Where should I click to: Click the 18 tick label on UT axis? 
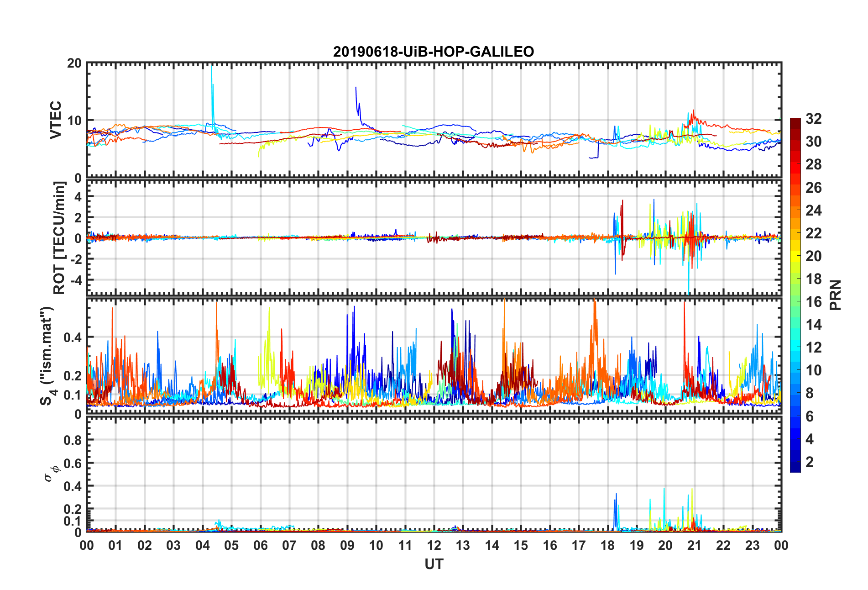[607, 545]
